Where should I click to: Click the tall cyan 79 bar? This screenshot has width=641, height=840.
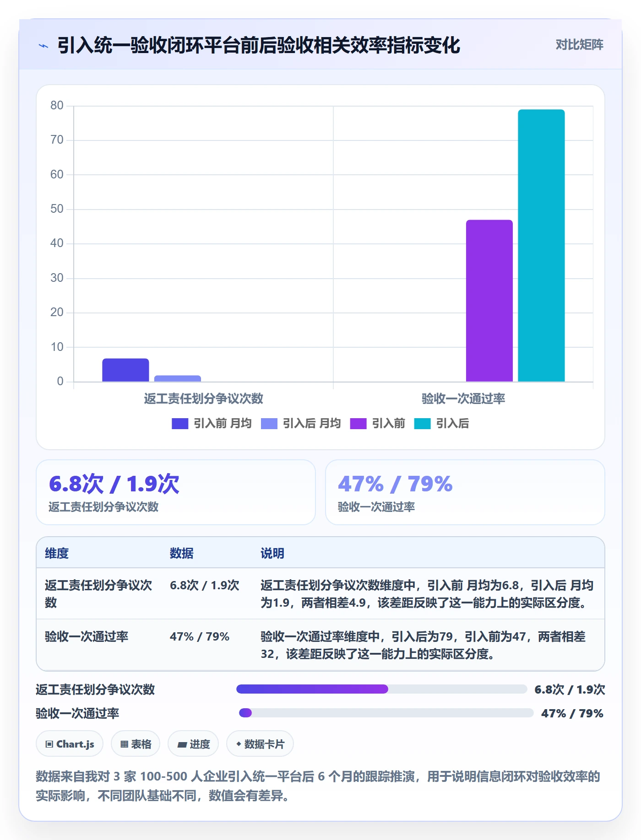(541, 245)
